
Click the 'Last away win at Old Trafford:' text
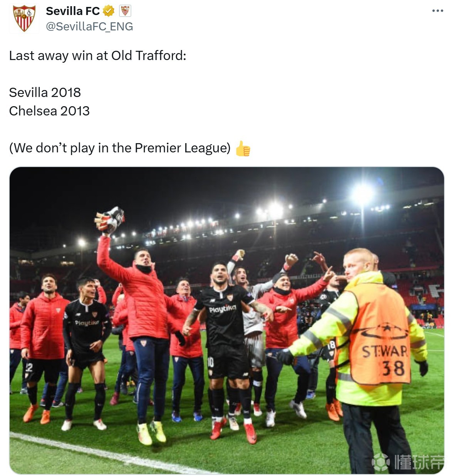(x=98, y=56)
